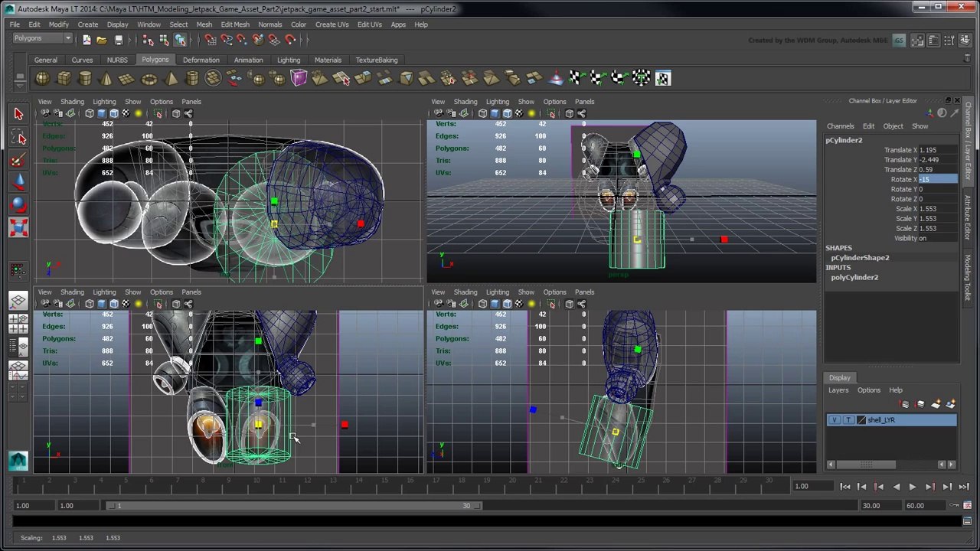Toggle smooth shade all in top-left viewport
Image resolution: width=980 pixels, height=551 pixels.
point(102,114)
